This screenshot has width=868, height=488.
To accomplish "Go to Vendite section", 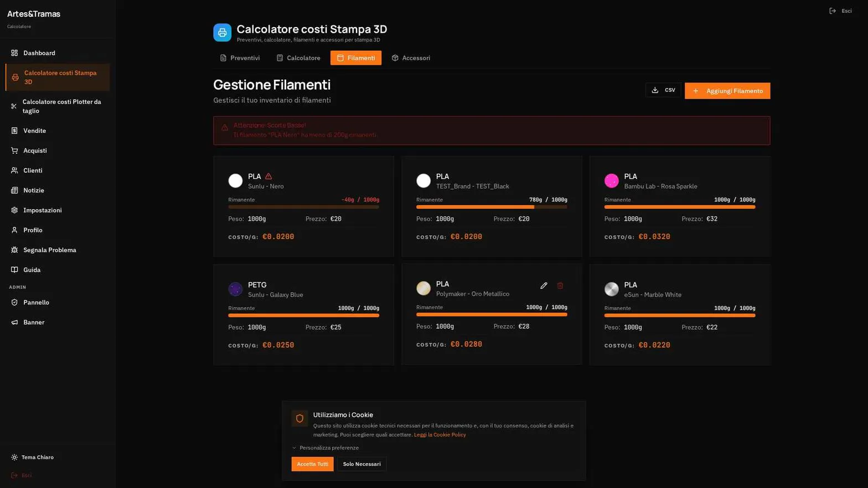I will tap(58, 131).
